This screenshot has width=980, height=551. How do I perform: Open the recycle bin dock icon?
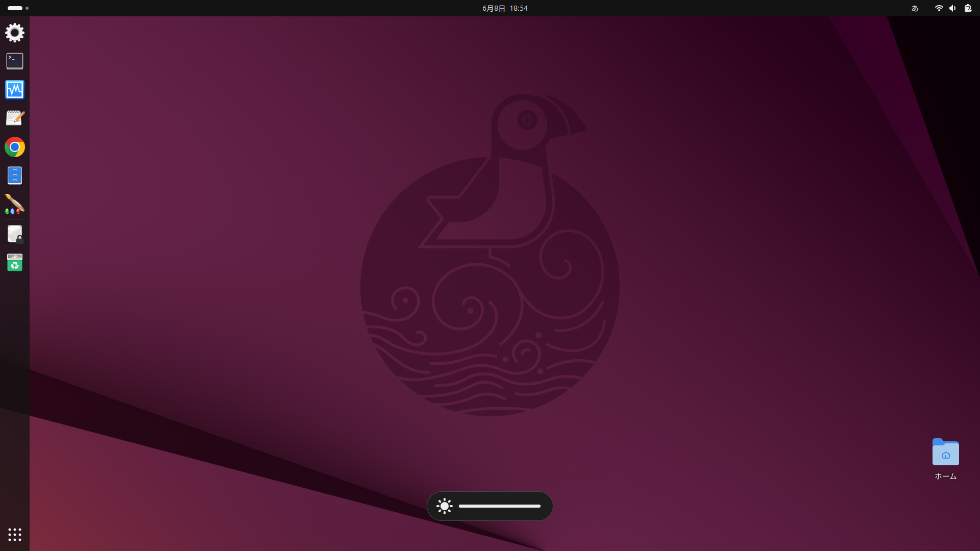14,262
